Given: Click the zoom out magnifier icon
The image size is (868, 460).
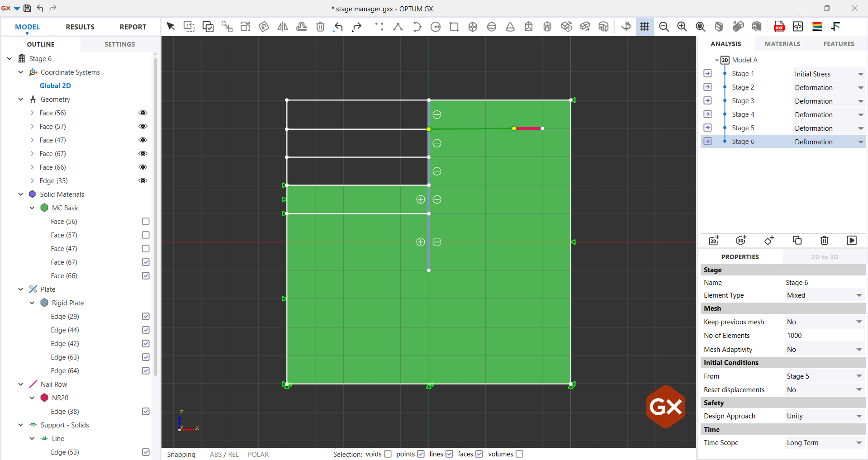Looking at the screenshot, I should [x=664, y=27].
